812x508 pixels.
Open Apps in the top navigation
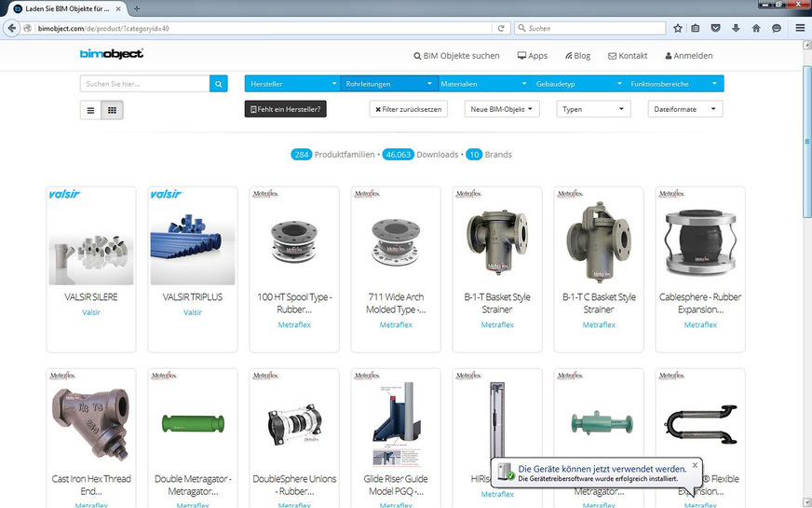point(533,56)
